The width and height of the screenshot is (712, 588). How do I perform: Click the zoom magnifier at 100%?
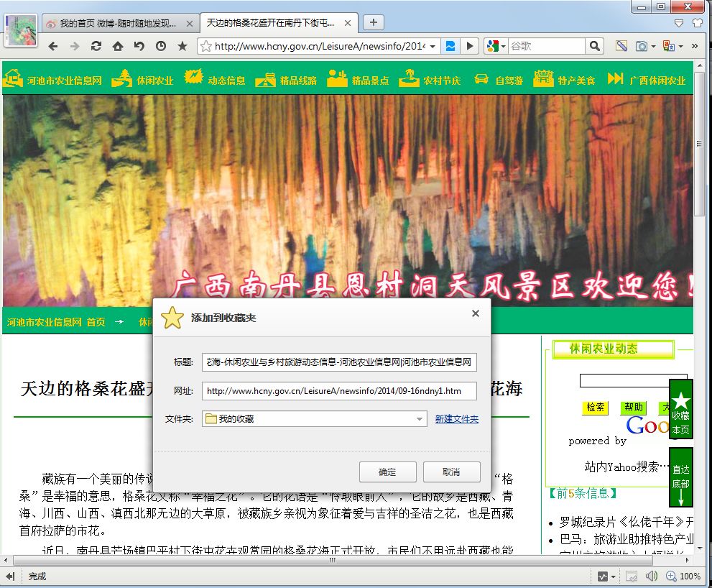(x=671, y=576)
